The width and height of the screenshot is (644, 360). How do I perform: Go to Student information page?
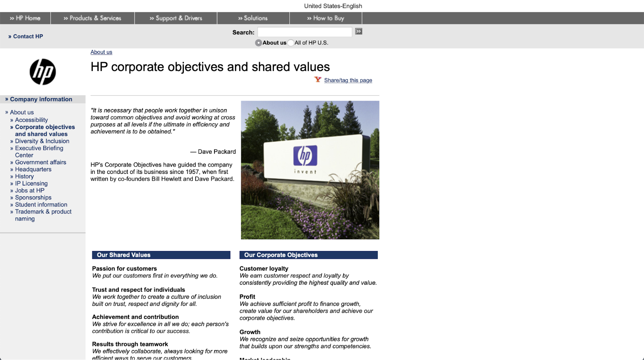point(41,205)
